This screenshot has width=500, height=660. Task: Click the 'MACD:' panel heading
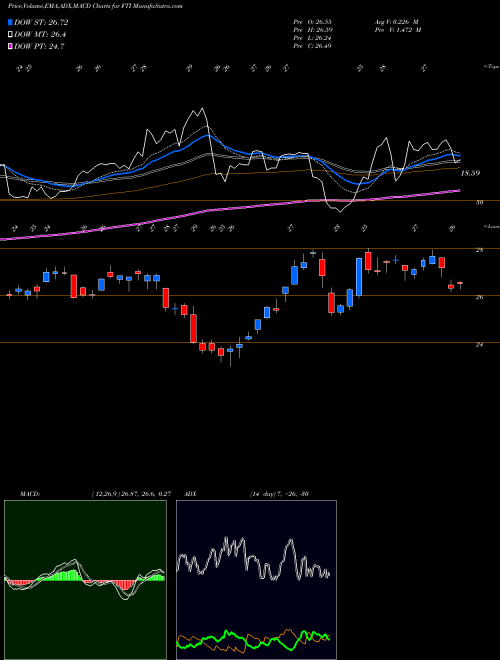pos(30,494)
